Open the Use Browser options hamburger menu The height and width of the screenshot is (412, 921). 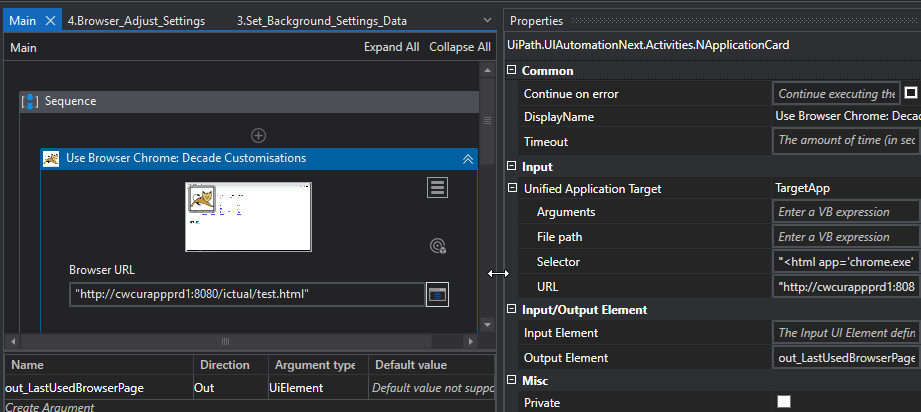(437, 187)
